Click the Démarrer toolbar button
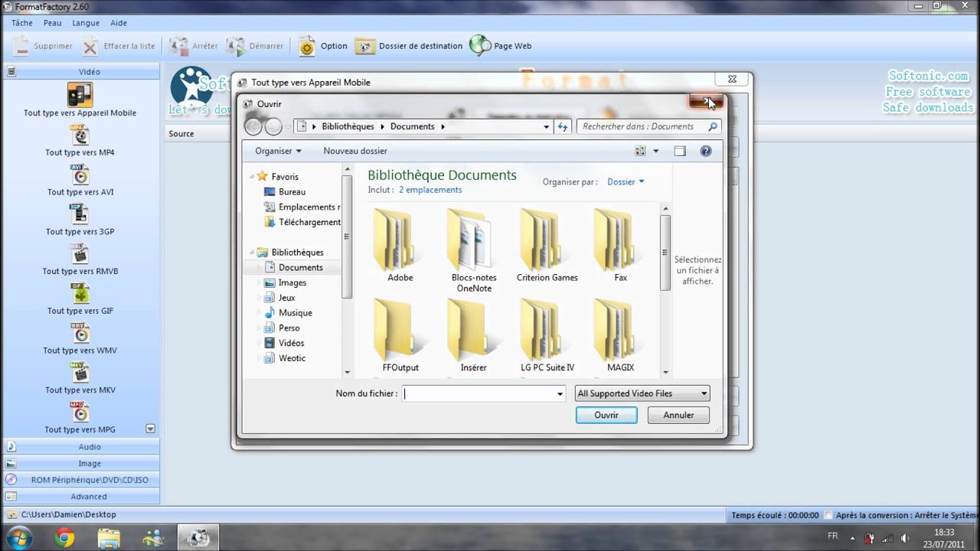 click(255, 46)
